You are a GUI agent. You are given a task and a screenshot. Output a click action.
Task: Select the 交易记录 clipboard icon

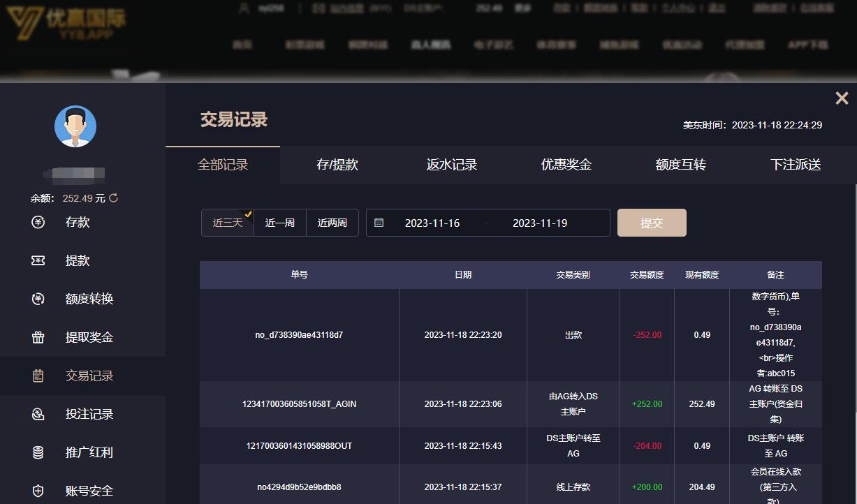point(38,376)
